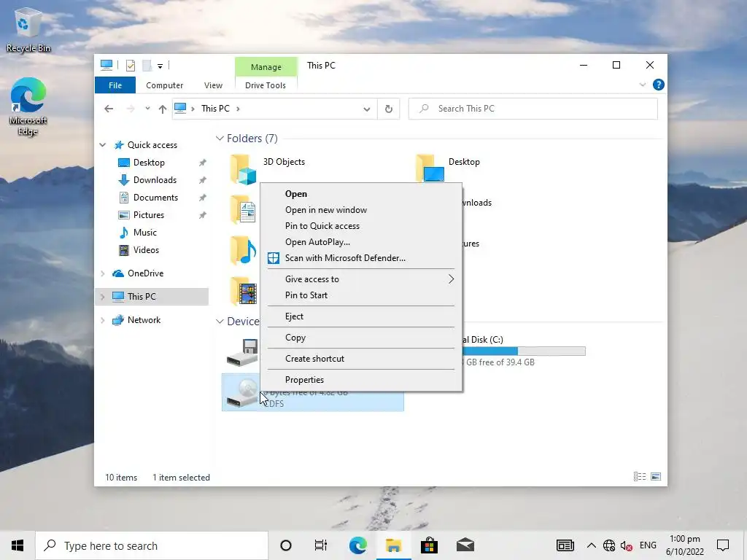Click the Manage contextual tab
This screenshot has width=747, height=560.
click(x=266, y=66)
